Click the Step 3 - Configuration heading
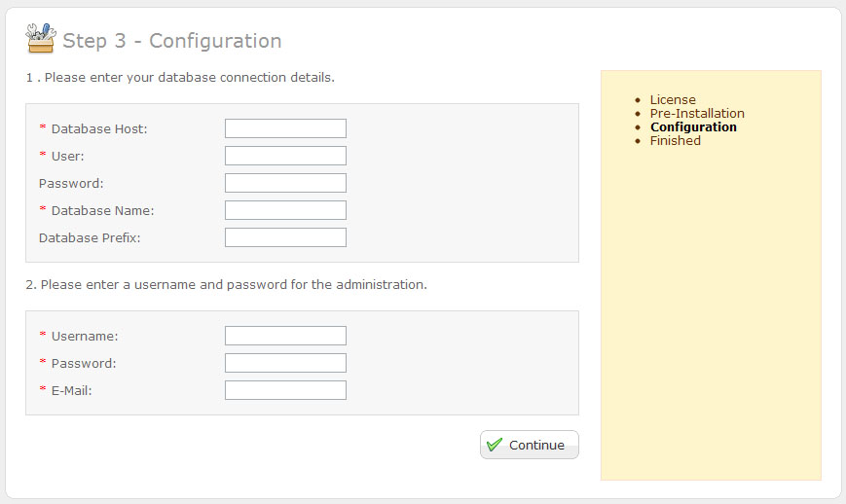The height and width of the screenshot is (504, 846). click(x=171, y=41)
